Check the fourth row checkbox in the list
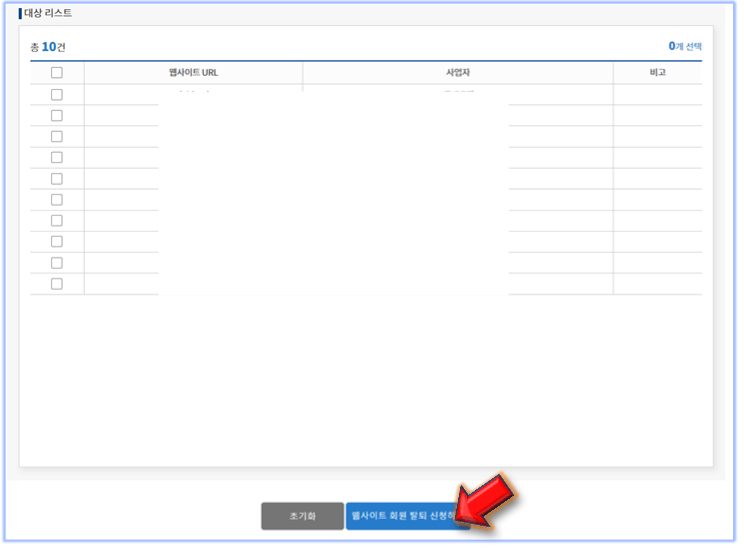Image resolution: width=744 pixels, height=548 pixels. (x=57, y=158)
